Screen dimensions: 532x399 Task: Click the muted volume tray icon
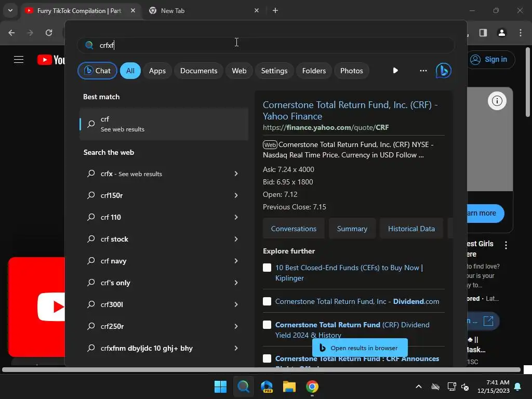click(x=465, y=387)
